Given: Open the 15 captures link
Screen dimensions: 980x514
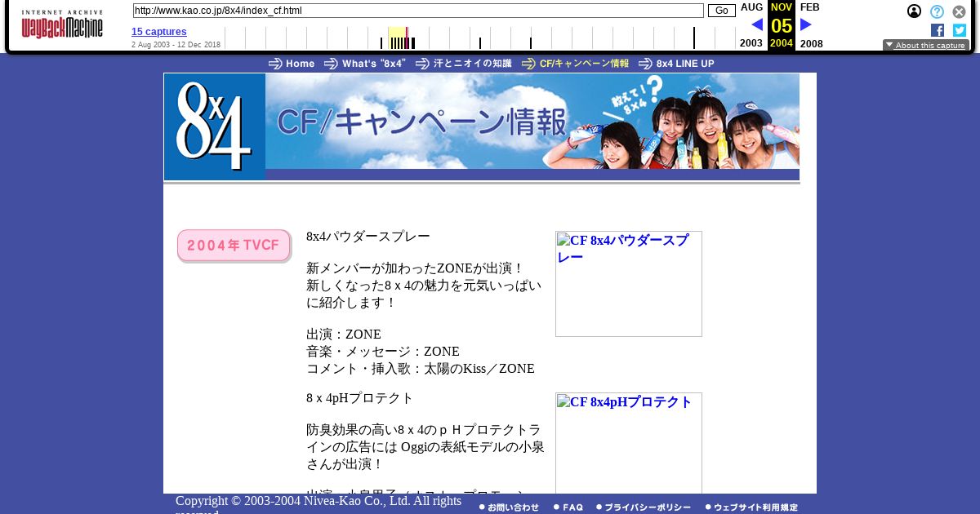Looking at the screenshot, I should click(x=159, y=32).
